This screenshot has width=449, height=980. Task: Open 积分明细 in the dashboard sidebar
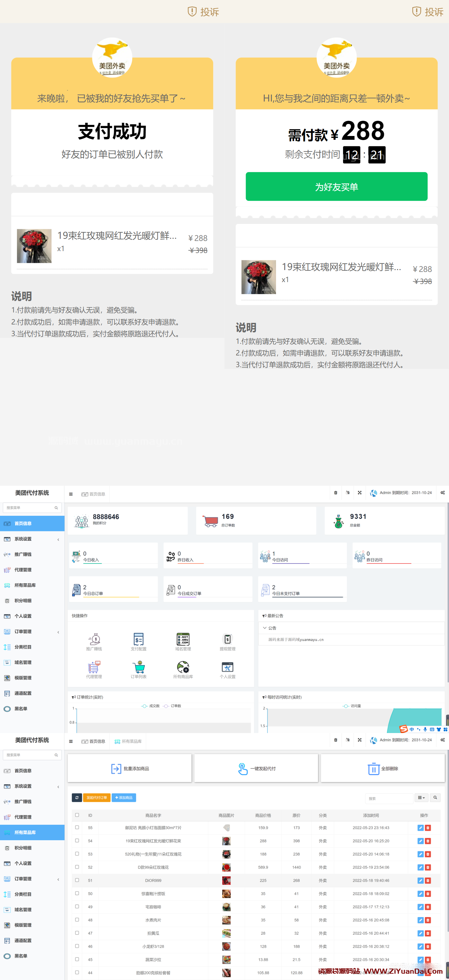[x=32, y=601]
